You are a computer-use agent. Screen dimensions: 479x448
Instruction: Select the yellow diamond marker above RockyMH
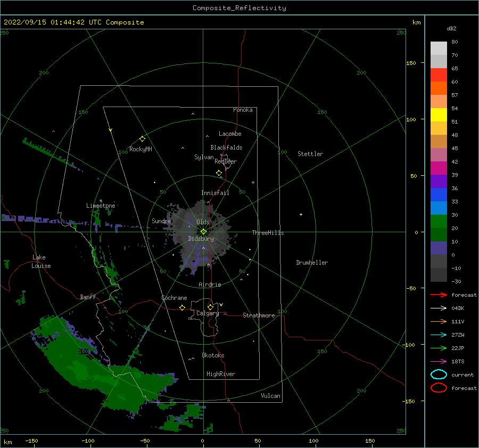click(x=142, y=139)
